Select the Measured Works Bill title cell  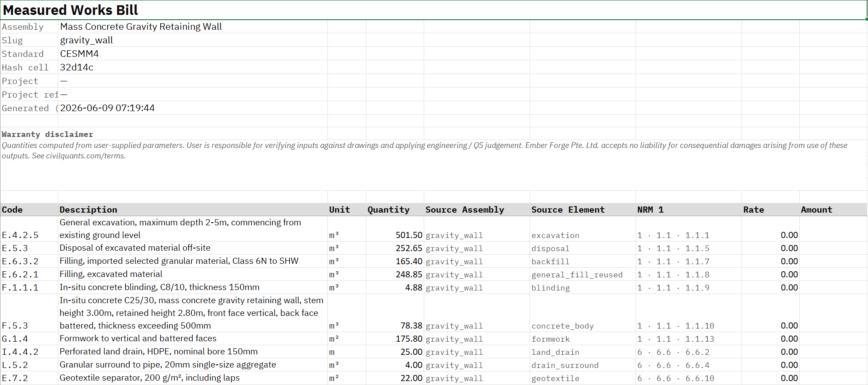[x=433, y=10]
